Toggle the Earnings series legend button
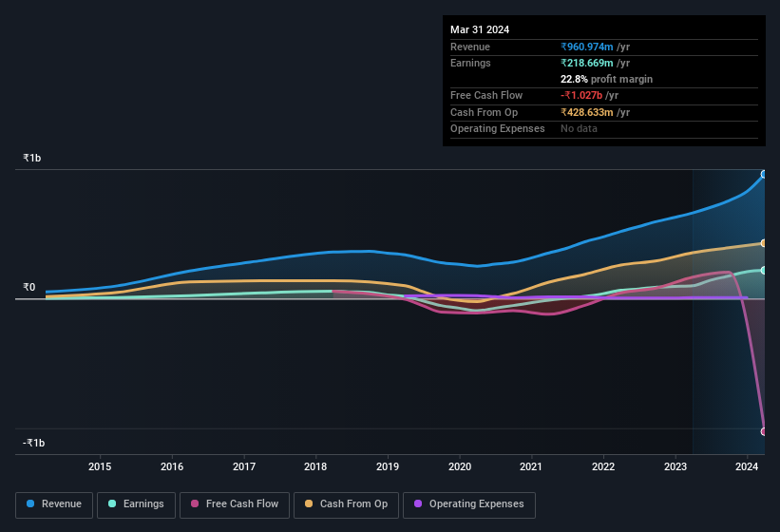The height and width of the screenshot is (532, 780). [x=136, y=504]
